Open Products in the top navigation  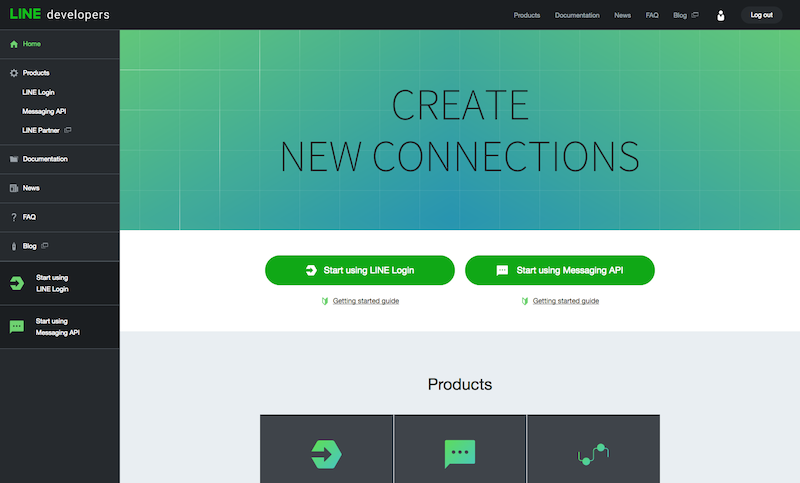(x=527, y=15)
